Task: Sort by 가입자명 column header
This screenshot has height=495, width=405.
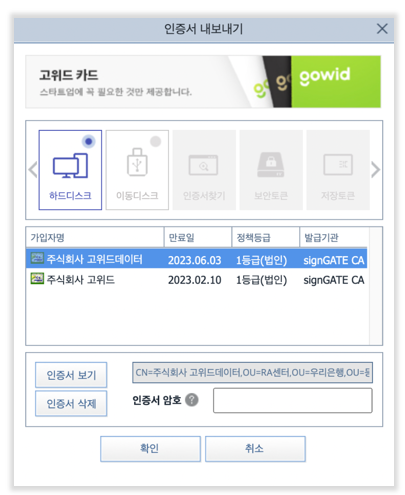Action: (x=95, y=237)
